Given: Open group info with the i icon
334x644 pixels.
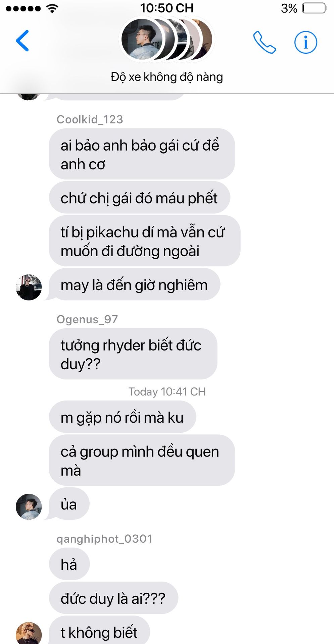Looking at the screenshot, I should pos(305,42).
